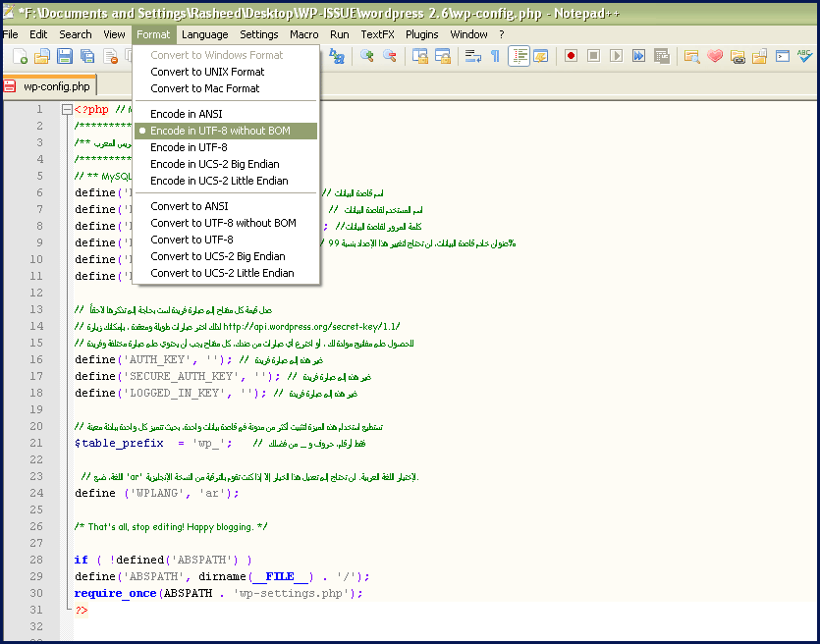The image size is (820, 644).
Task: Select Encode in ANSI option
Action: coord(186,114)
